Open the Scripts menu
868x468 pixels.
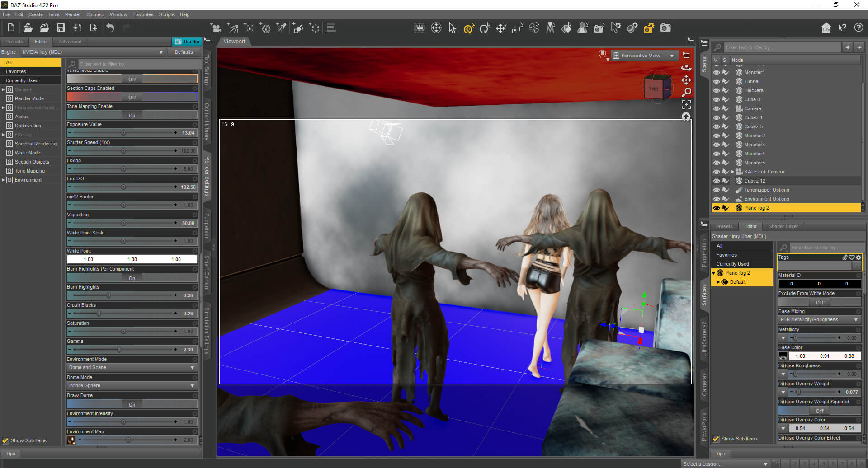pos(166,14)
